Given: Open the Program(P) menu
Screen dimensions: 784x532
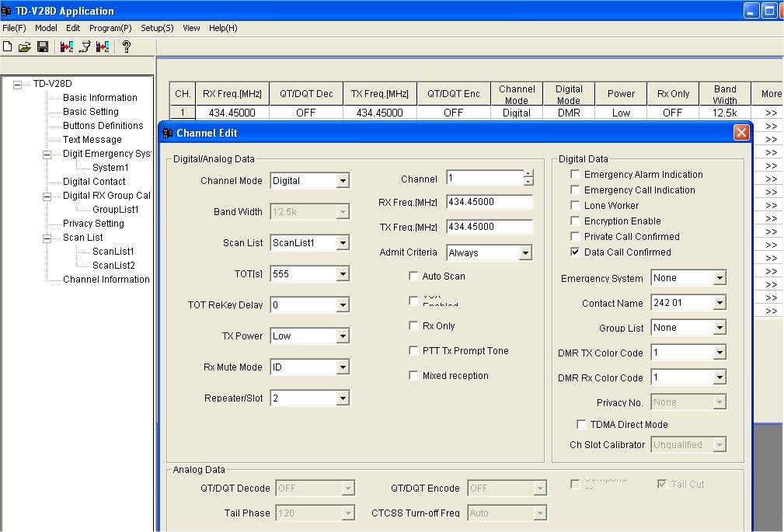Looking at the screenshot, I should pyautogui.click(x=110, y=28).
